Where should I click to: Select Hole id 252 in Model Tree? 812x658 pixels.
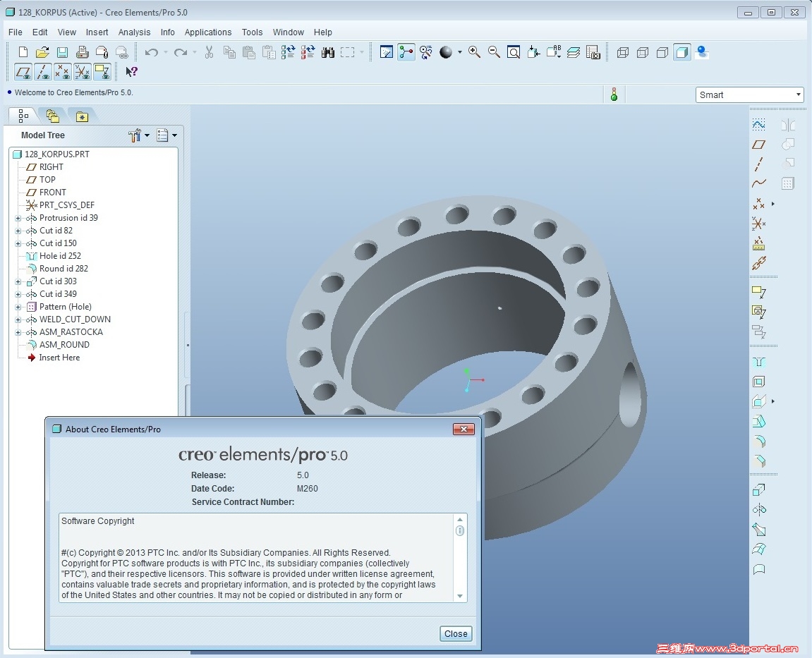[60, 256]
